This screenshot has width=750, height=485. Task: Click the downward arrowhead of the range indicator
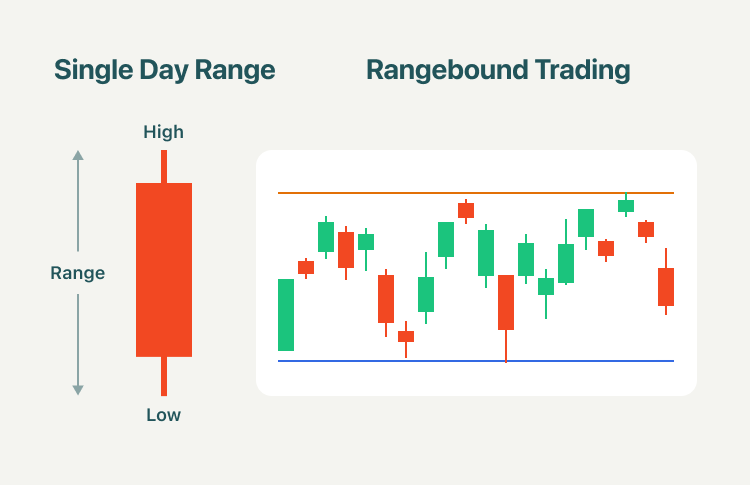tap(78, 390)
